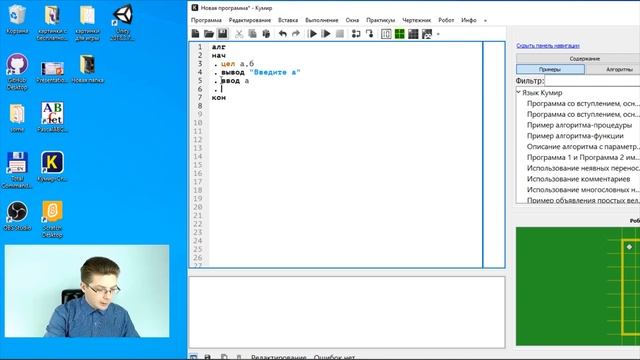Image resolution: width=640 pixels, height=360 pixels.
Task: Open the toolbar overflow dropdown arrow
Action: click(438, 34)
